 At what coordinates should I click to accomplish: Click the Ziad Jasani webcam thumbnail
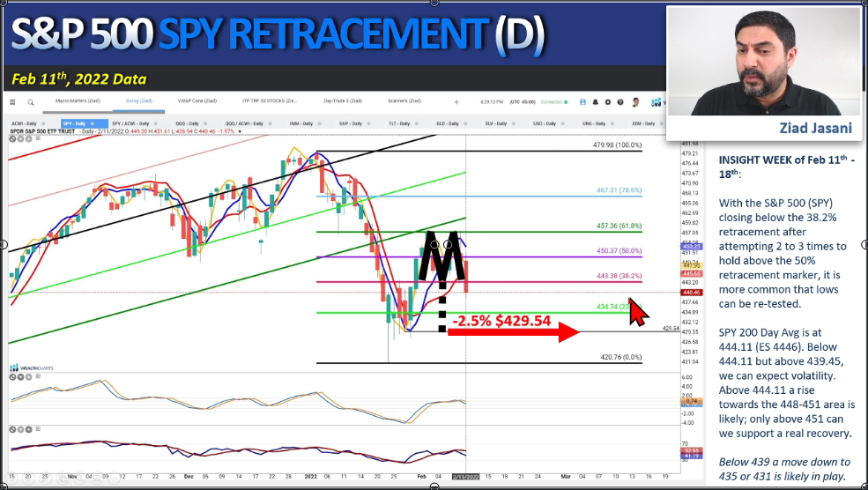click(x=764, y=61)
